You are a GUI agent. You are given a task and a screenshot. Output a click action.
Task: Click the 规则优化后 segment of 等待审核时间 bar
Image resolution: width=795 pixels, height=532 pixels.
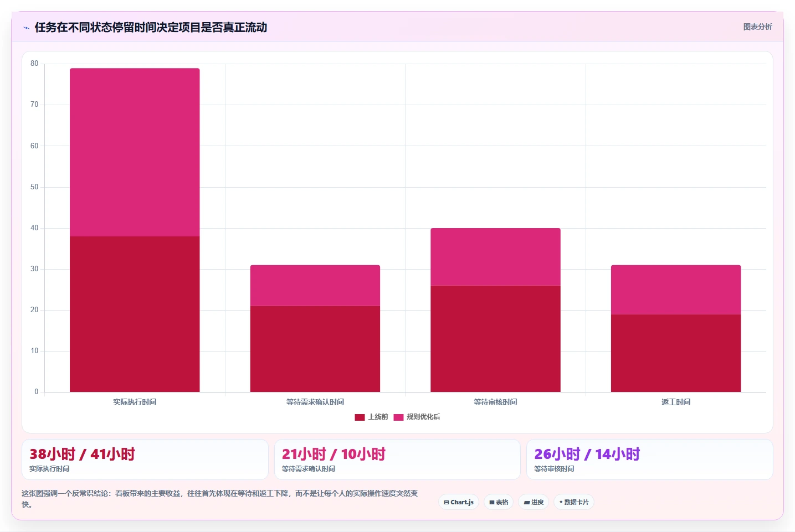pyautogui.click(x=495, y=257)
